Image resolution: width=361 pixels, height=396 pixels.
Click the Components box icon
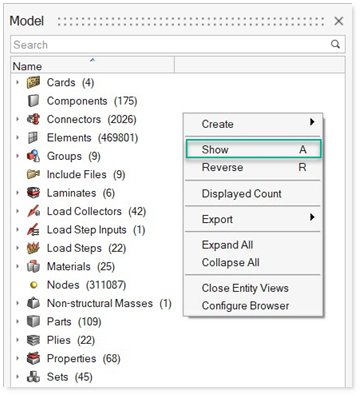coord(33,101)
